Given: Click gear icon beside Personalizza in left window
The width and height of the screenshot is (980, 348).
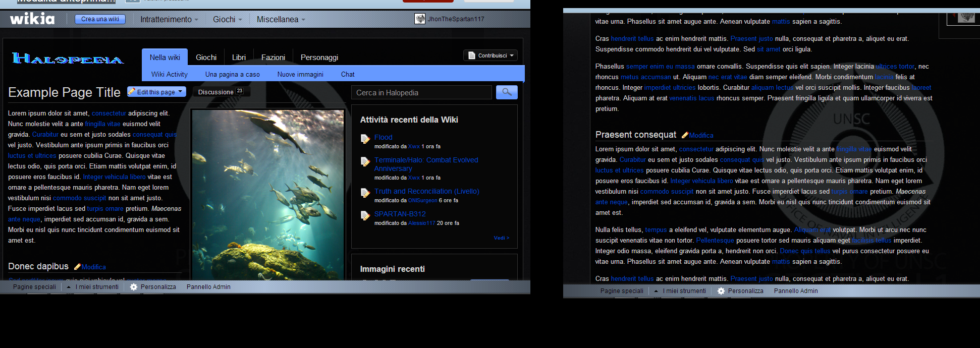Looking at the screenshot, I should 134,287.
